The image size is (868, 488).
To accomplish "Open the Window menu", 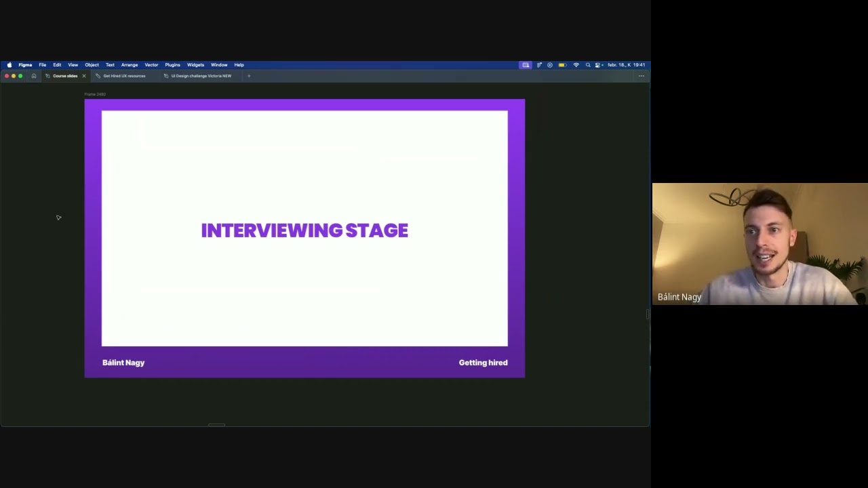I will (x=219, y=65).
